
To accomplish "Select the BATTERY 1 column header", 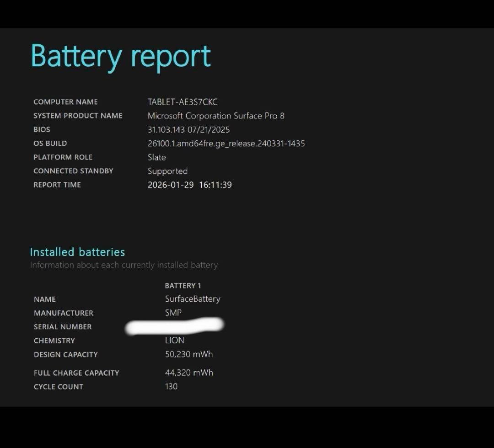I will (183, 285).
